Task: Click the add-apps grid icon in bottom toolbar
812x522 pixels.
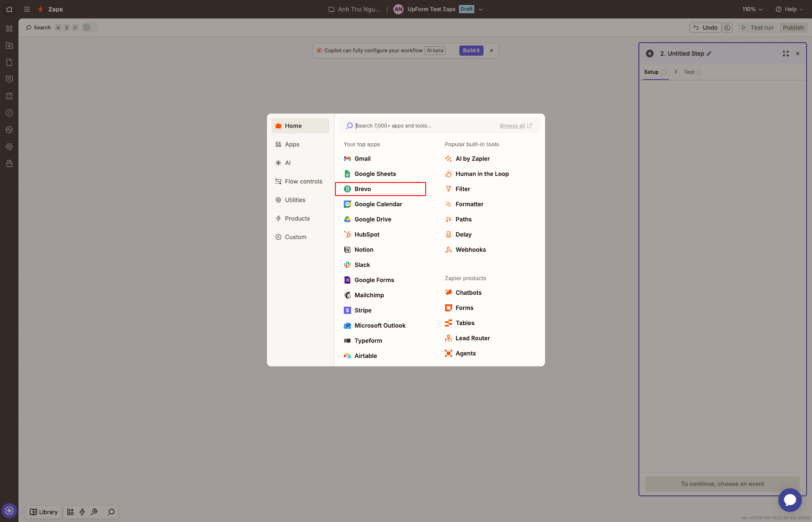Action: coord(70,512)
